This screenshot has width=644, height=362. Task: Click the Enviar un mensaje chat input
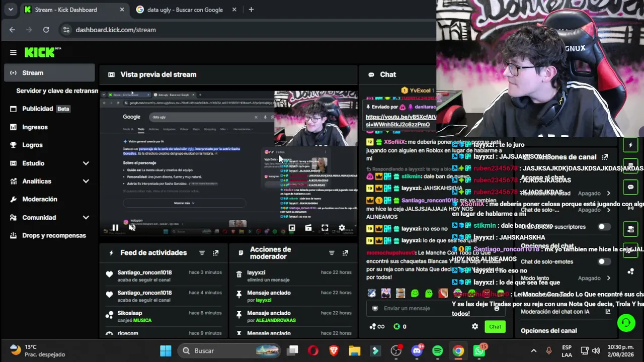pyautogui.click(x=435, y=308)
